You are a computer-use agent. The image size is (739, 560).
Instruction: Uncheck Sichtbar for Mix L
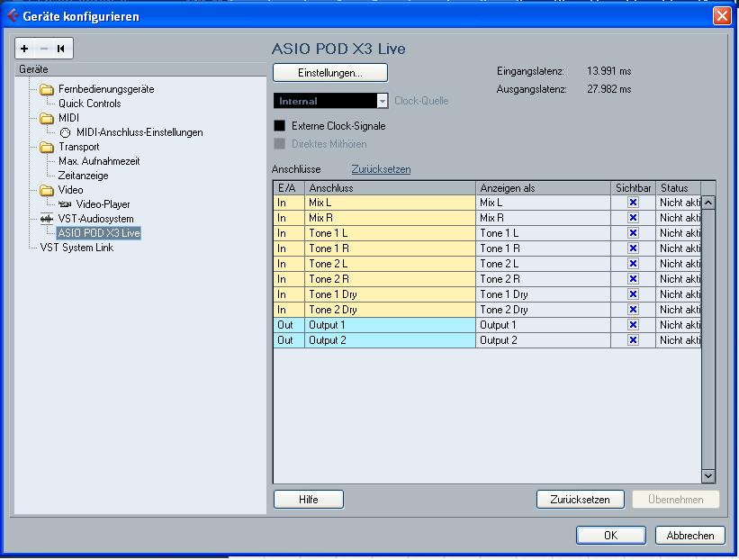(633, 203)
